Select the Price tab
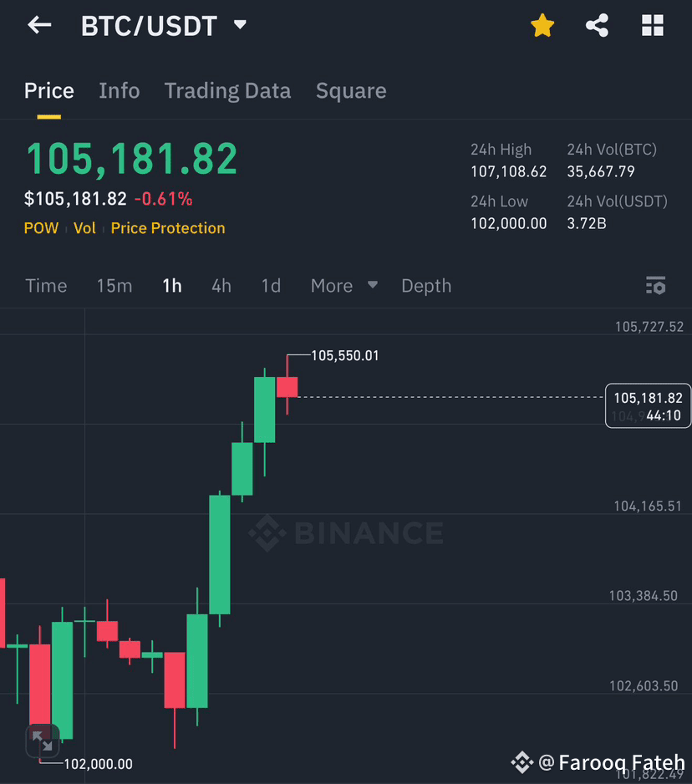The height and width of the screenshot is (784, 692). 49,91
